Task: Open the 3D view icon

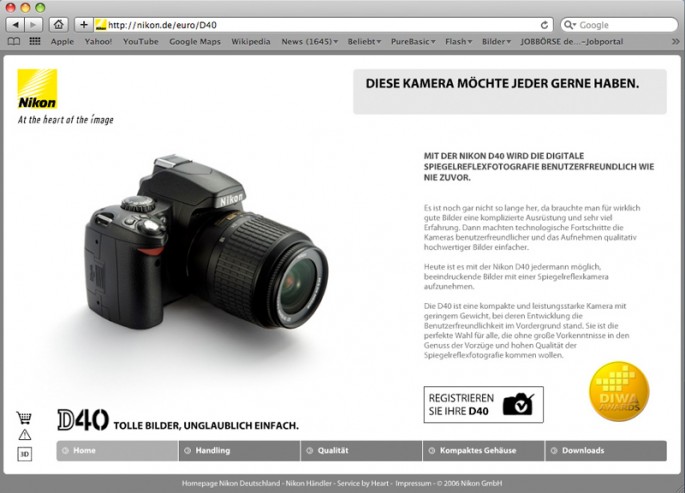Action: [x=24, y=454]
